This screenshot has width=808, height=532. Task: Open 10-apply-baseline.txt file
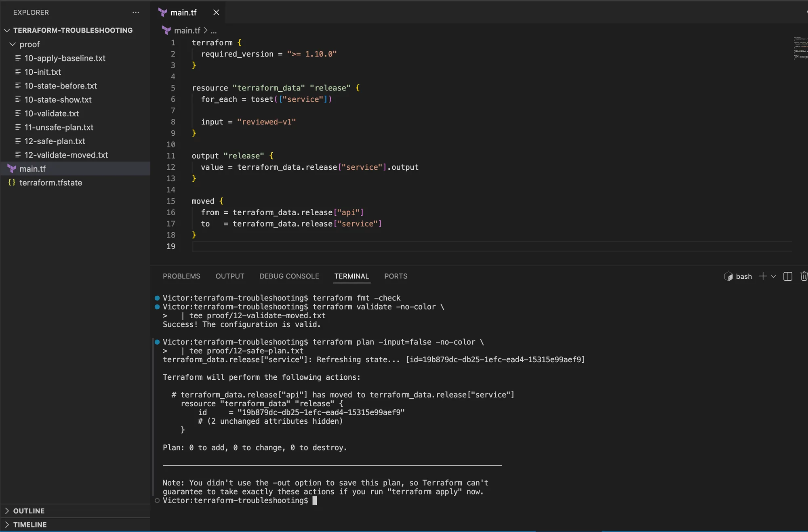coord(65,58)
